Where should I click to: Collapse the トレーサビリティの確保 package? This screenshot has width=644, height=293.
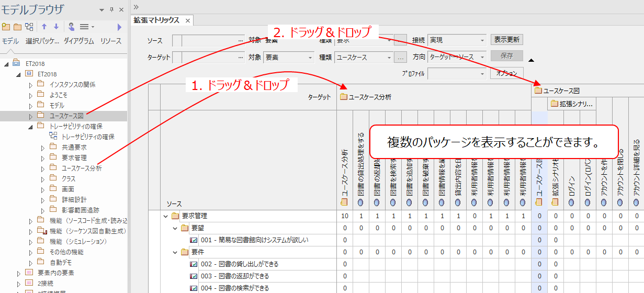(x=30, y=126)
